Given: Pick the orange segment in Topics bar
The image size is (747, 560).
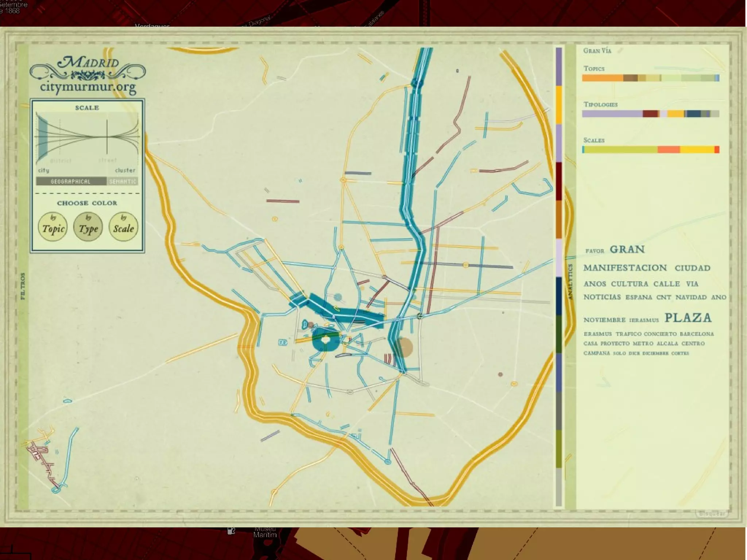Looking at the screenshot, I should [602, 78].
